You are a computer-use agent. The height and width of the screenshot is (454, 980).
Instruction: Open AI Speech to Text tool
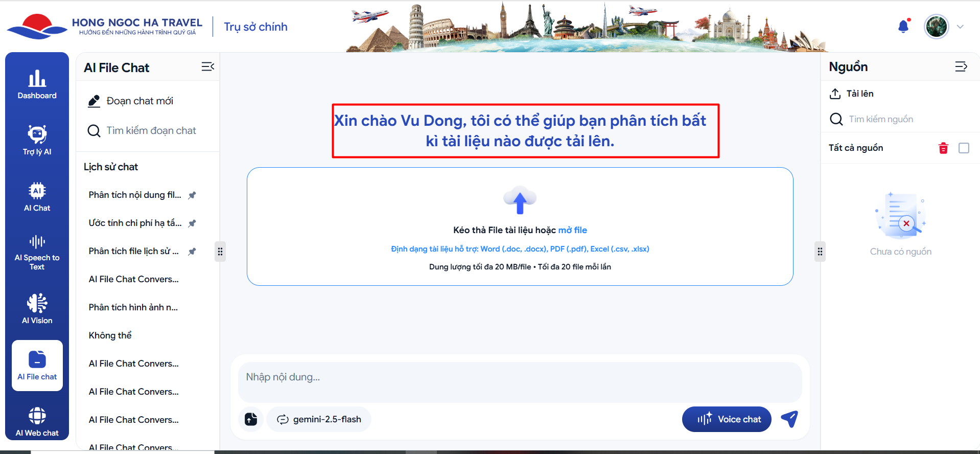(37, 252)
